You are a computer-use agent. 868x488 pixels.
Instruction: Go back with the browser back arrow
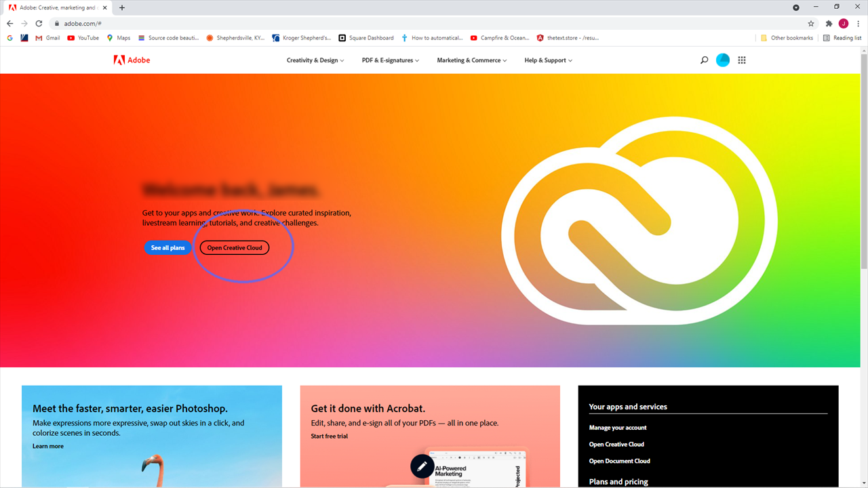tap(10, 23)
